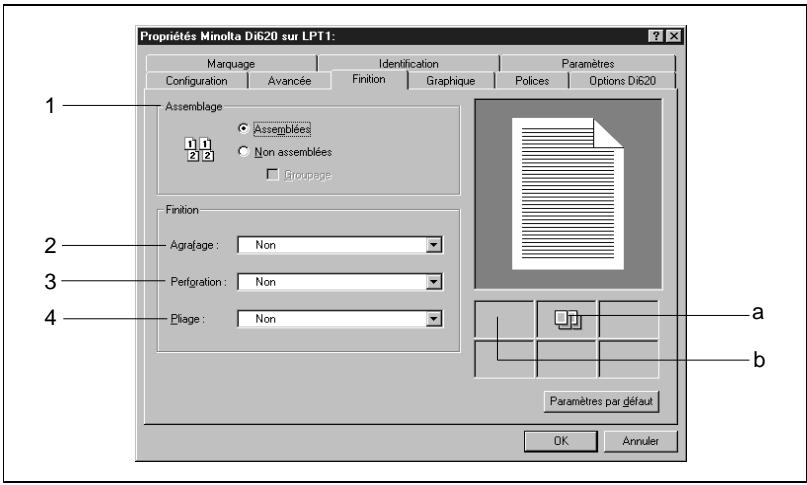Click the Finition group box label

[x=182, y=210]
